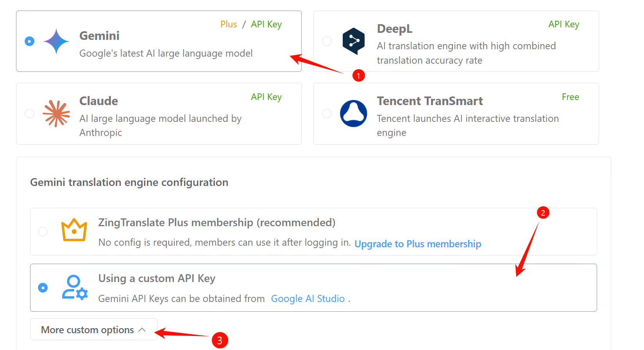
Task: Click the DeepL hexagon logo icon
Action: coord(353,41)
